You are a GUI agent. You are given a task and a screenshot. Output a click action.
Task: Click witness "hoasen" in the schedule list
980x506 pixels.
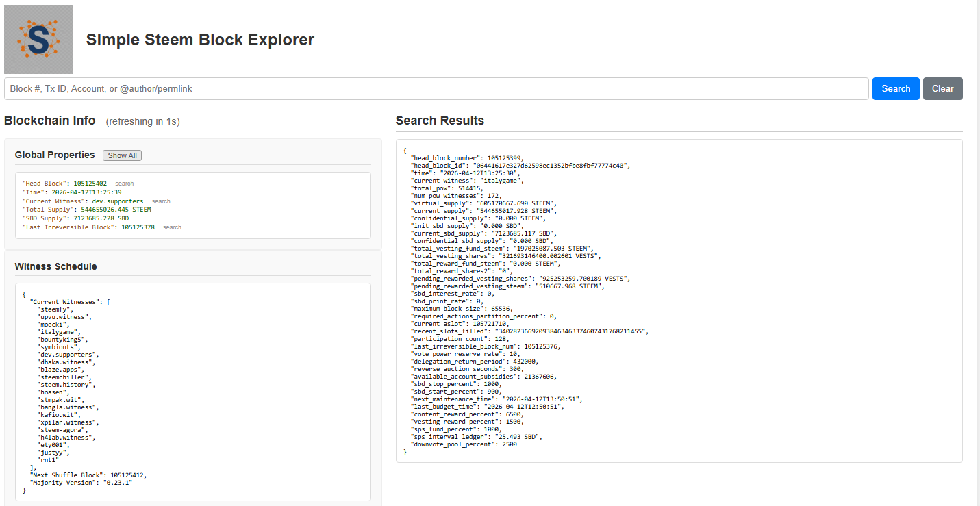tap(53, 392)
